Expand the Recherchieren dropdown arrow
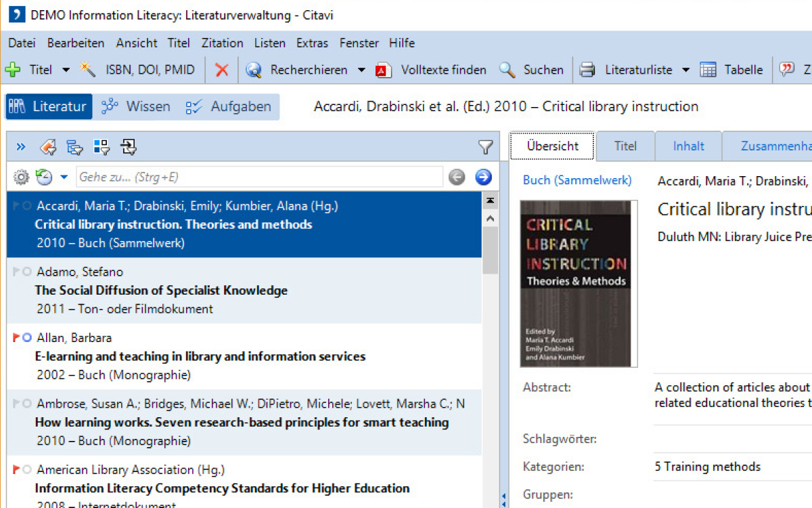 (x=361, y=70)
